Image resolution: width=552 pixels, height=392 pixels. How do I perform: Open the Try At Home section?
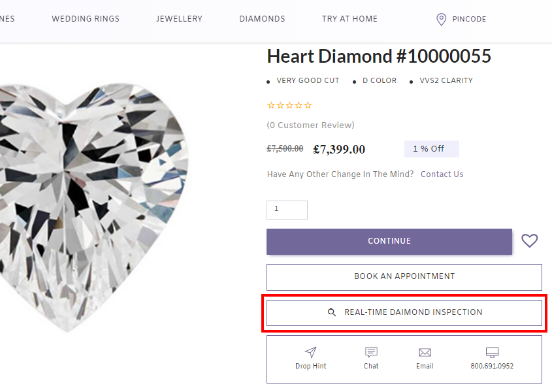[349, 19]
